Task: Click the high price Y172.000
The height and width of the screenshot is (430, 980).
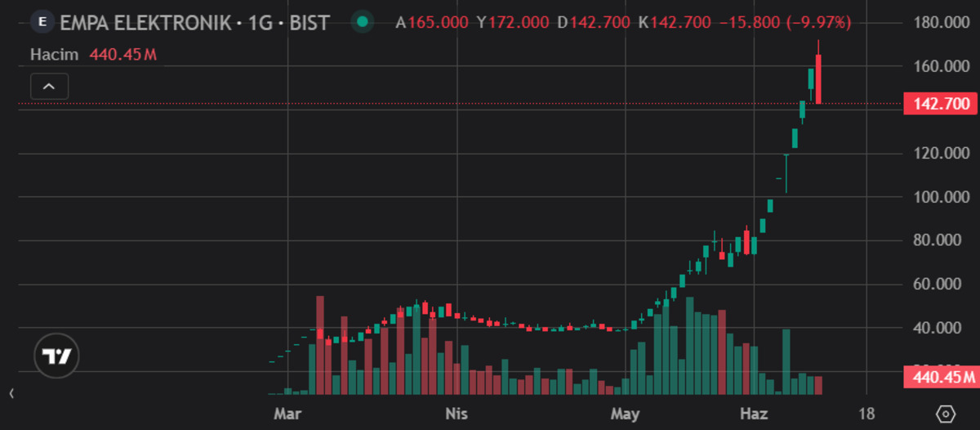Action: click(x=513, y=22)
